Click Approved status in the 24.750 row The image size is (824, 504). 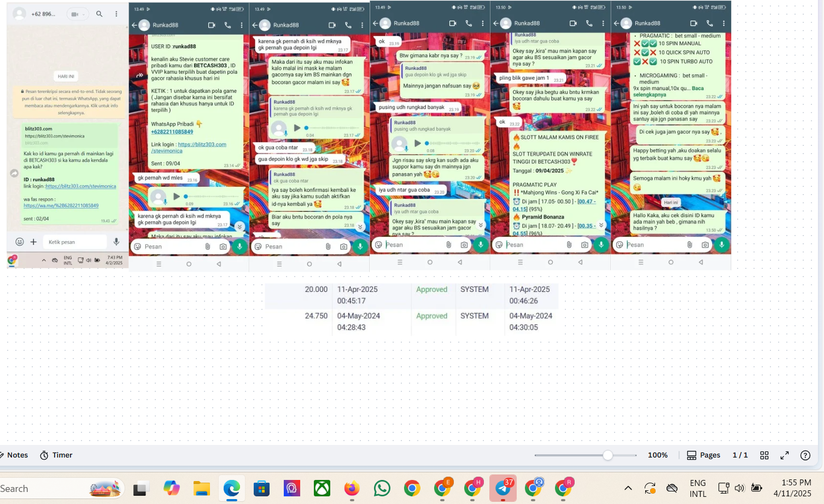tap(431, 315)
